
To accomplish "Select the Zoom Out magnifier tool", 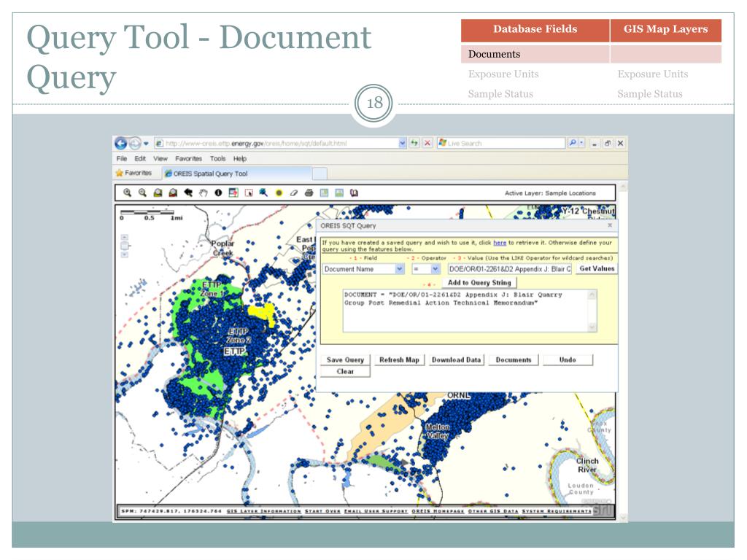I will pos(142,192).
